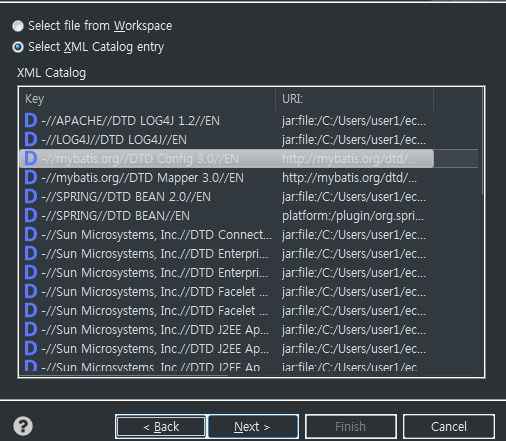Select the 'Select file from Workspace' radio button
506x441 pixels.
click(x=18, y=26)
